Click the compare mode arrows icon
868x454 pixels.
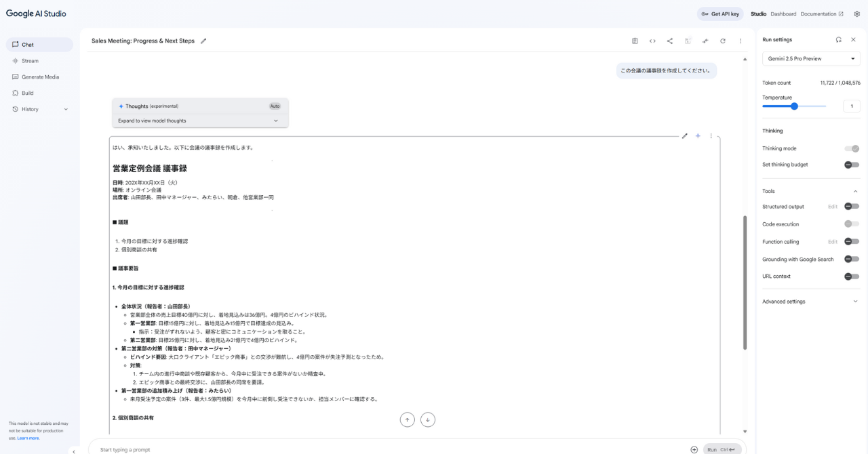pyautogui.click(x=705, y=41)
